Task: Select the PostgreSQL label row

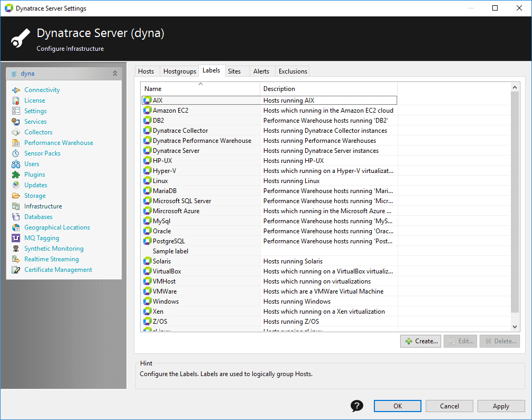Action: point(269,241)
